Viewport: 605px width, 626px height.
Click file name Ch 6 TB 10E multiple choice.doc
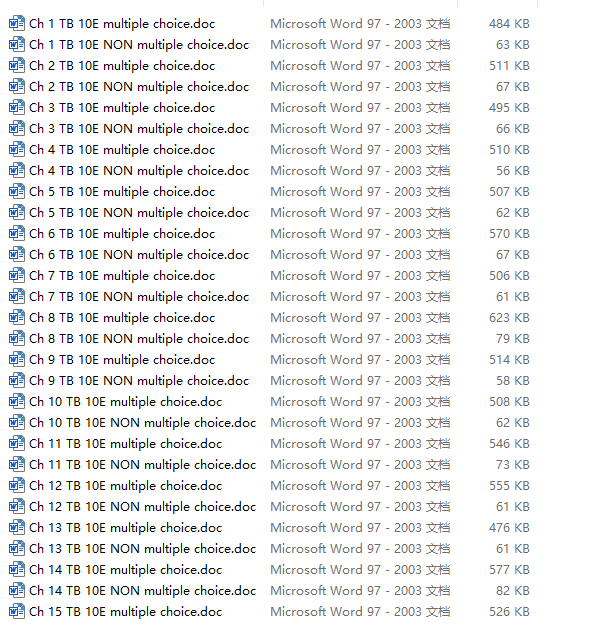point(122,234)
